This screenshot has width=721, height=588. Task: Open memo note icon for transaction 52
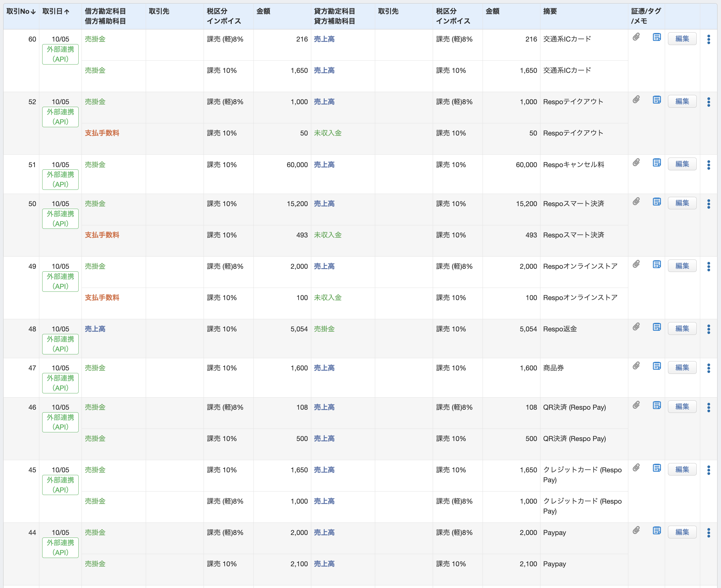[657, 100]
